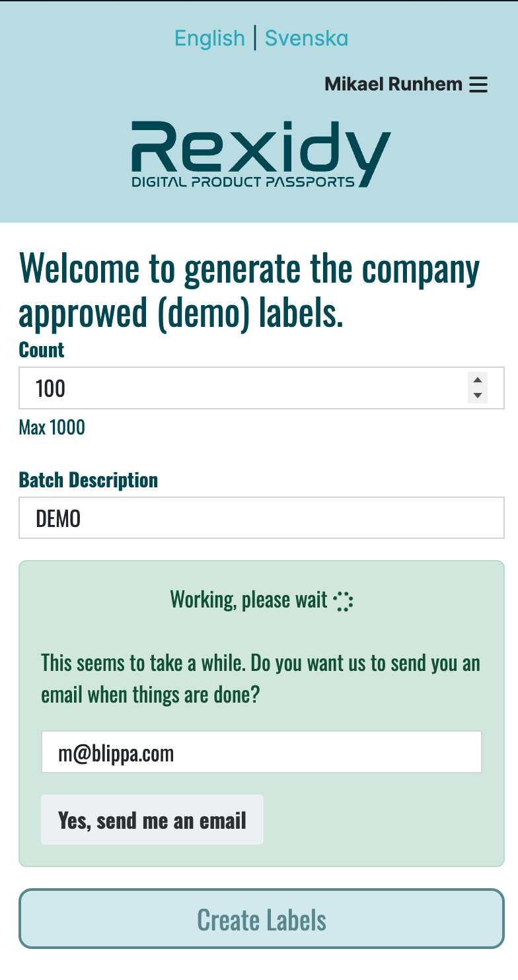Open the Mikael Runhem user menu
This screenshot has width=518, height=980.
point(393,85)
